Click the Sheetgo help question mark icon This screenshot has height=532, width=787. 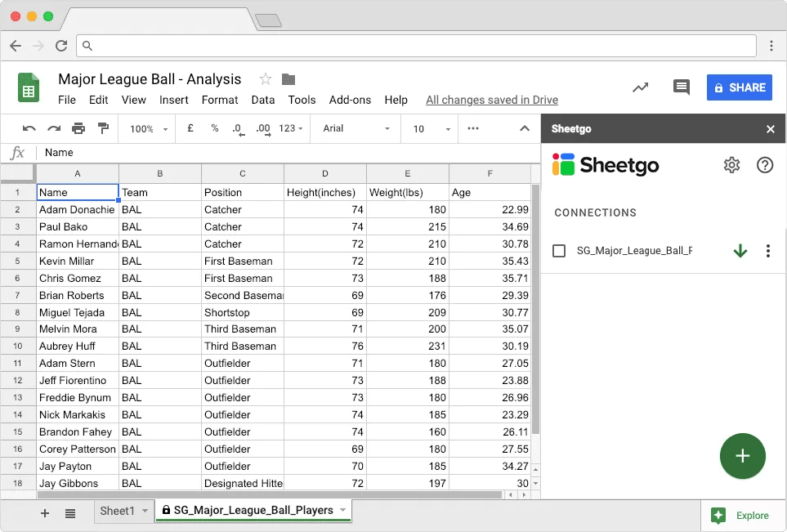[765, 164]
